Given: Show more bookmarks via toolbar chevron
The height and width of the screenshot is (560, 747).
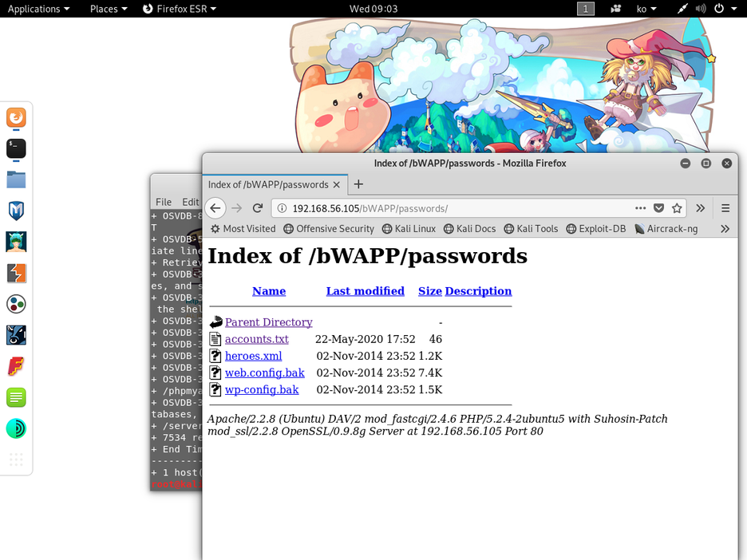Looking at the screenshot, I should click(x=725, y=229).
